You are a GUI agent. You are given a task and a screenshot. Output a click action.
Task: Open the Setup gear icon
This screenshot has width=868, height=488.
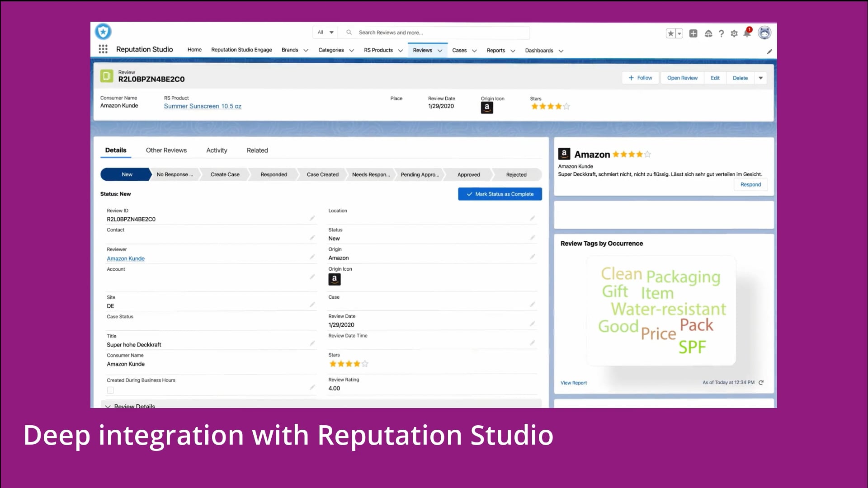point(734,33)
